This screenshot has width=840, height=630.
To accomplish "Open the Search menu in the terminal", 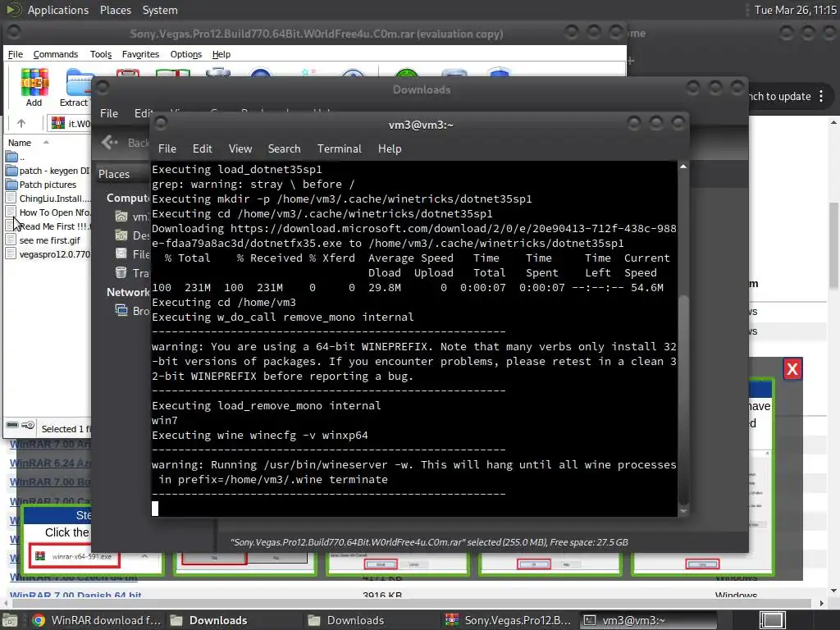I will click(x=284, y=149).
